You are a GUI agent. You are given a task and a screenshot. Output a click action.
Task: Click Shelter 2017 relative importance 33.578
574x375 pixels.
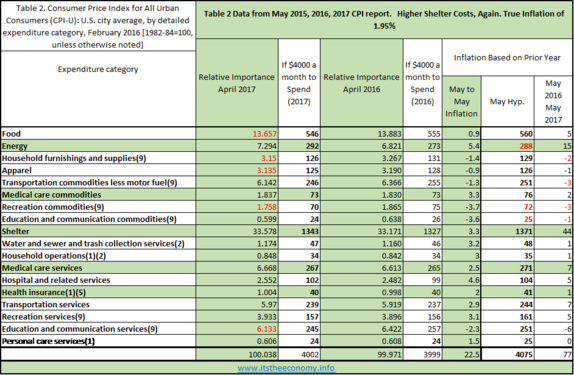tap(237, 231)
